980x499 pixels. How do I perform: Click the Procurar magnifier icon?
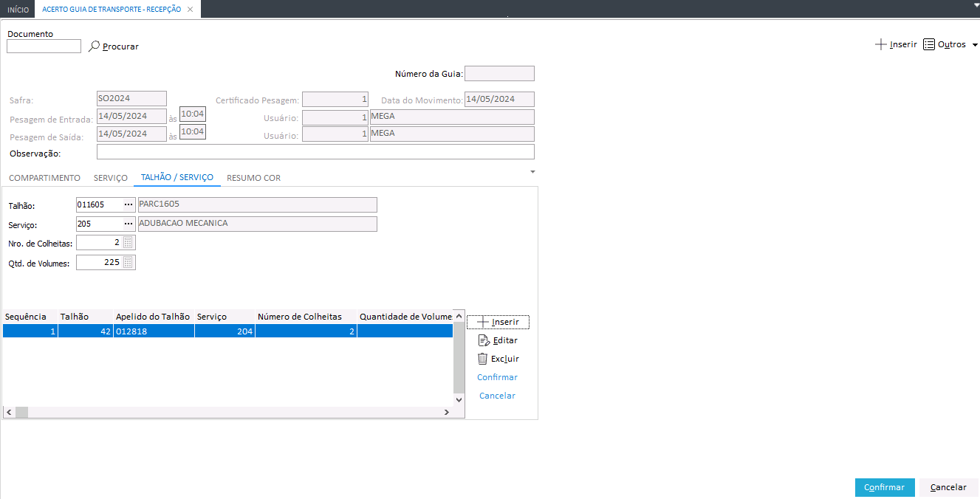point(94,47)
